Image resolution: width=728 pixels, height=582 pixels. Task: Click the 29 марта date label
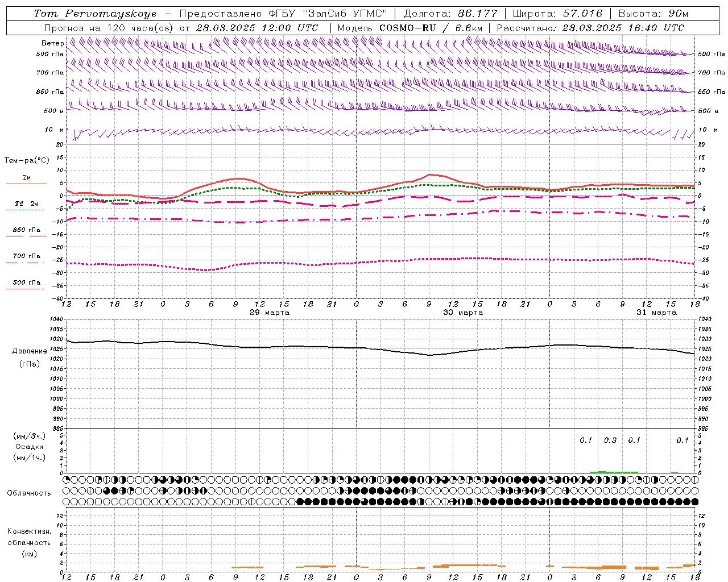coord(270,313)
